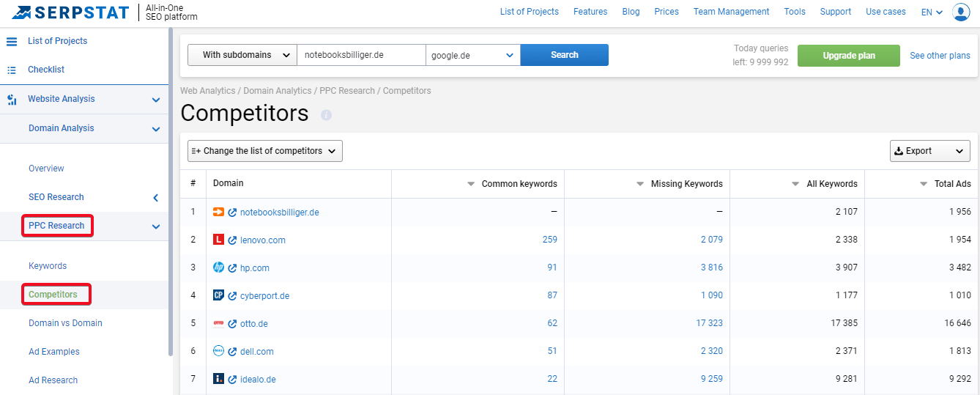Open Overview in the sidebar
This screenshot has height=395, width=980.
tap(46, 169)
